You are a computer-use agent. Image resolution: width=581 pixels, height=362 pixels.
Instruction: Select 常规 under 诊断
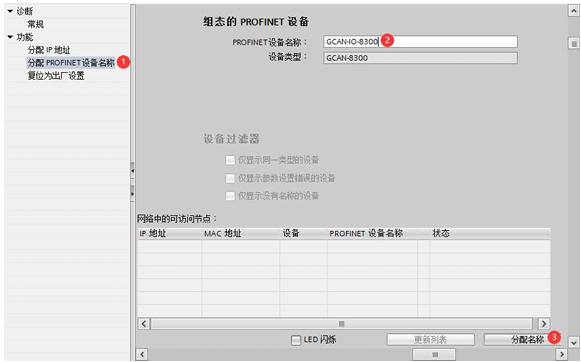coord(36,24)
